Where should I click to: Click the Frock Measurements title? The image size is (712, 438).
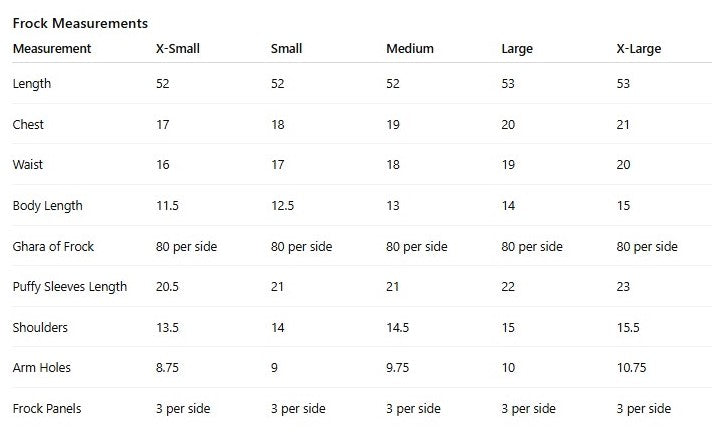pyautogui.click(x=80, y=22)
